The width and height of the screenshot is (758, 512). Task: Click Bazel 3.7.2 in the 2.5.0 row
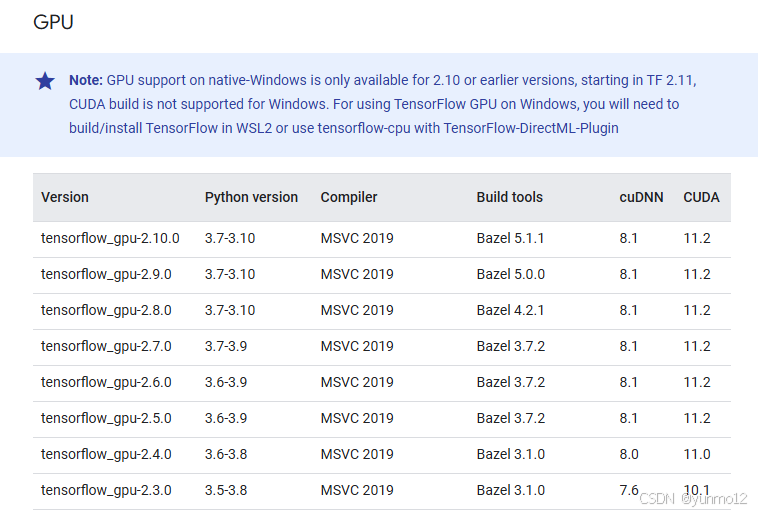point(510,418)
